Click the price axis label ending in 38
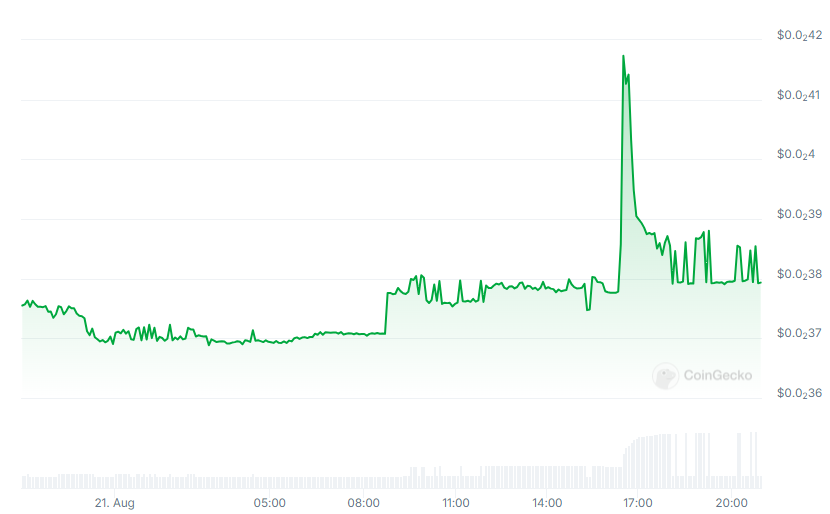830x514 pixels. 799,274
